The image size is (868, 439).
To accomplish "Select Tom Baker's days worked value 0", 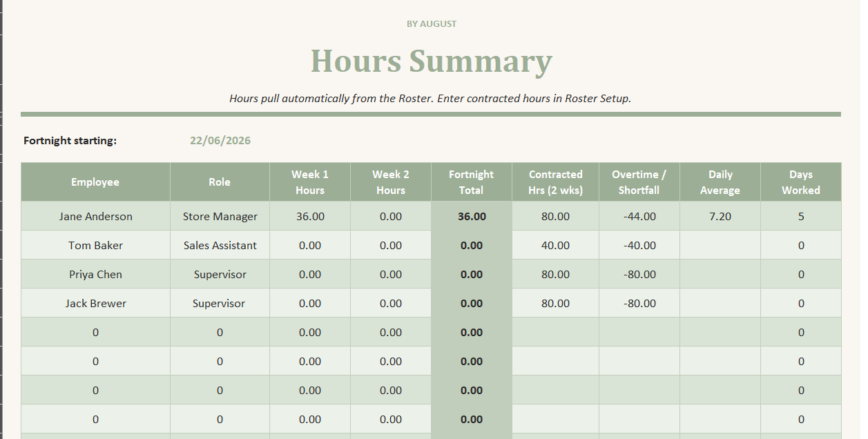I will [801, 245].
